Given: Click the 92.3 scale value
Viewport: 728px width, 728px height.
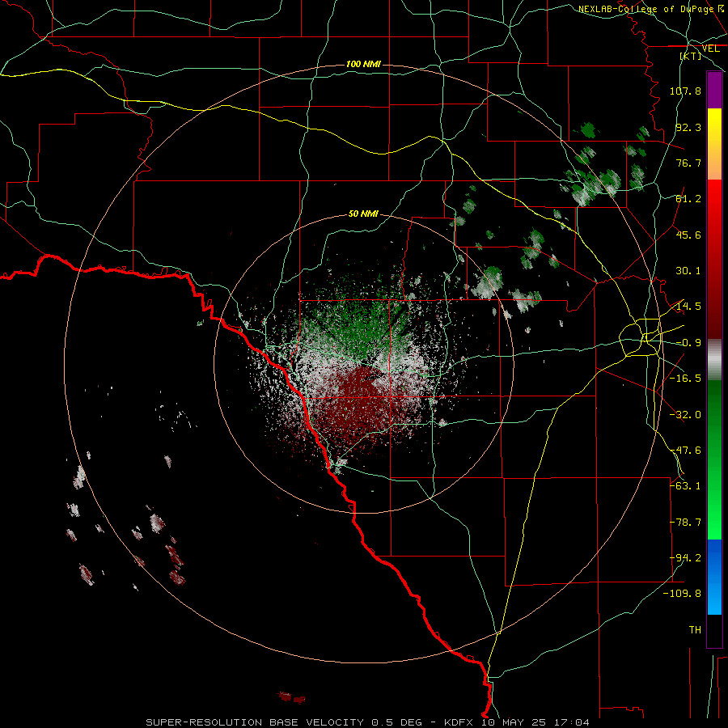Looking at the screenshot, I should pyautogui.click(x=688, y=127).
